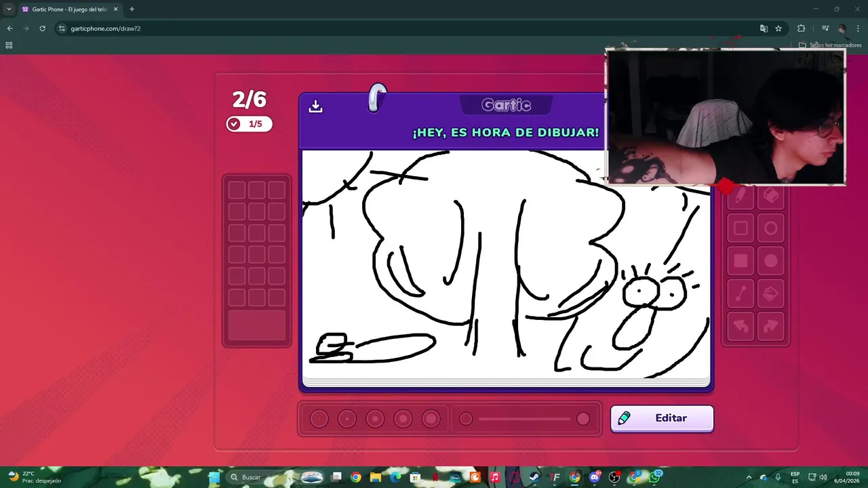
Task: Open the Chrome profile avatar
Action: pos(842,28)
